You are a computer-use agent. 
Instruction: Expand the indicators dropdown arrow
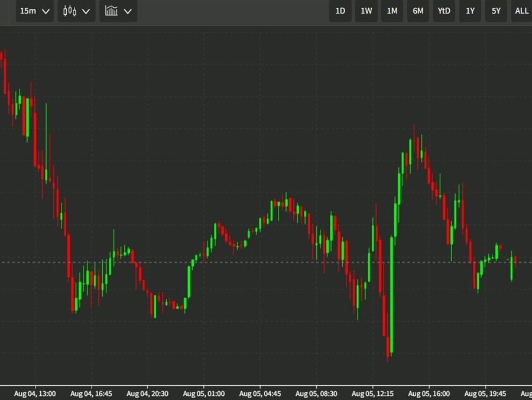click(x=128, y=12)
